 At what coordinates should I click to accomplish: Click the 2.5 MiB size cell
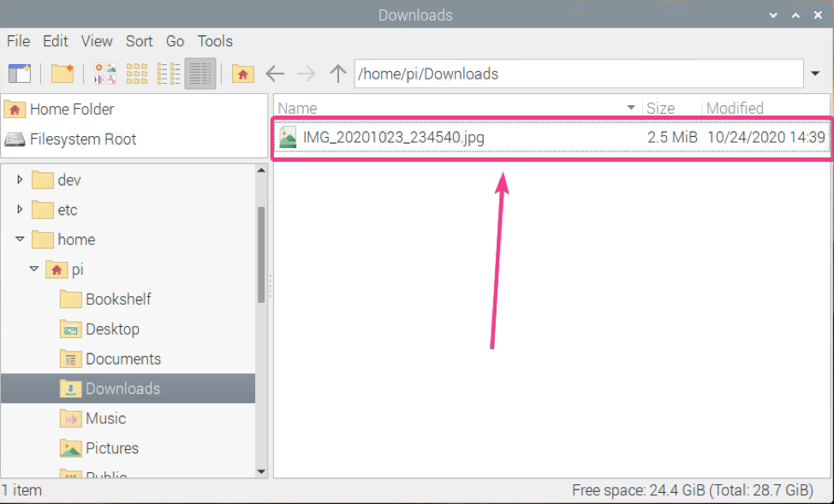672,138
